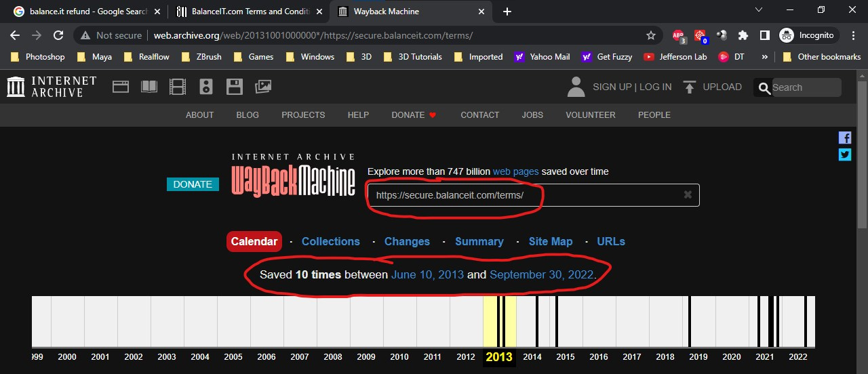
Task: Open the Photoshop bookmarks folder
Action: (x=37, y=57)
